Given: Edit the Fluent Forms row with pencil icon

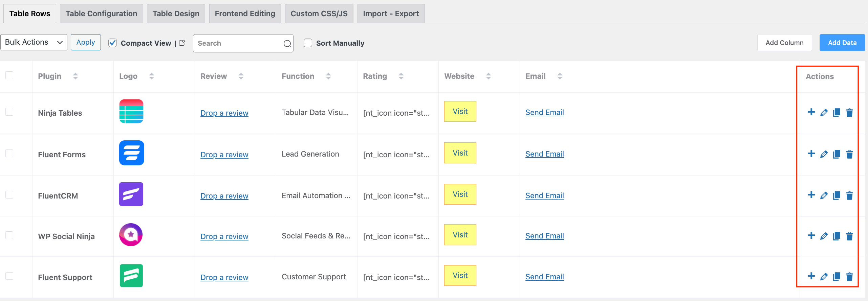Looking at the screenshot, I should pos(824,154).
